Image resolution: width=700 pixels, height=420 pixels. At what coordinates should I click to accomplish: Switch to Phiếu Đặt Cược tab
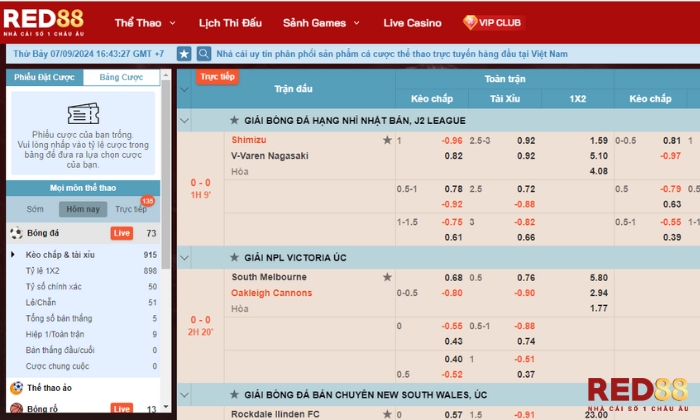point(44,77)
